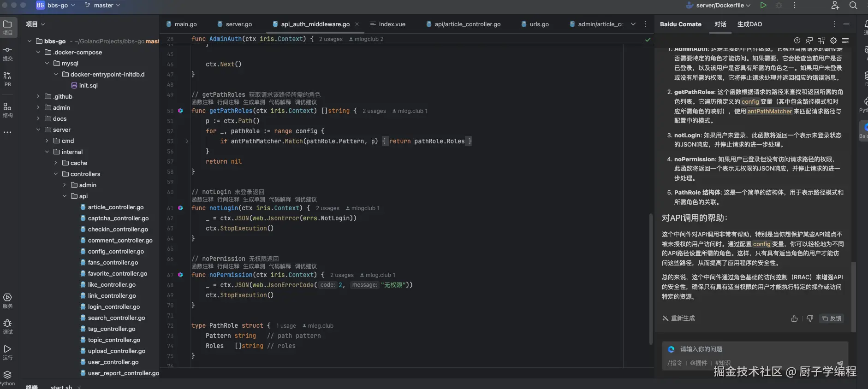The width and height of the screenshot is (868, 389).
Task: Collapse the .docker-compose folder
Action: 38,52
